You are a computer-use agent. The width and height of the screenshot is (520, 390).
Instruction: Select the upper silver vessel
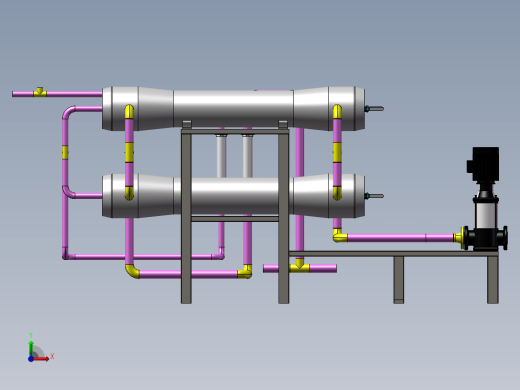(233, 109)
